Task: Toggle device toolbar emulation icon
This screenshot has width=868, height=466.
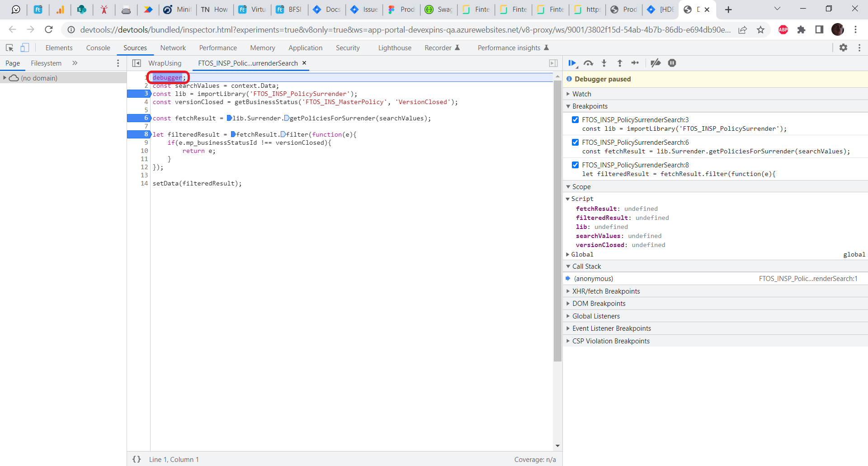Action: pos(25,48)
